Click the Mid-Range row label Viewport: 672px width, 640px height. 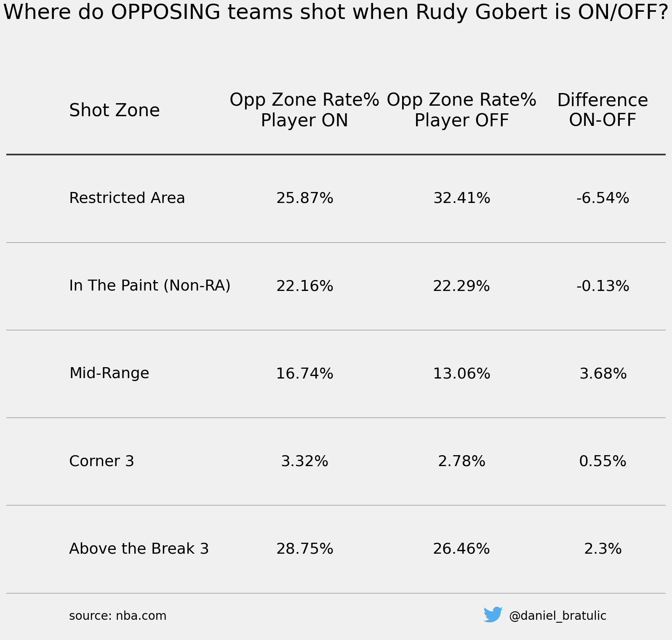(x=109, y=373)
